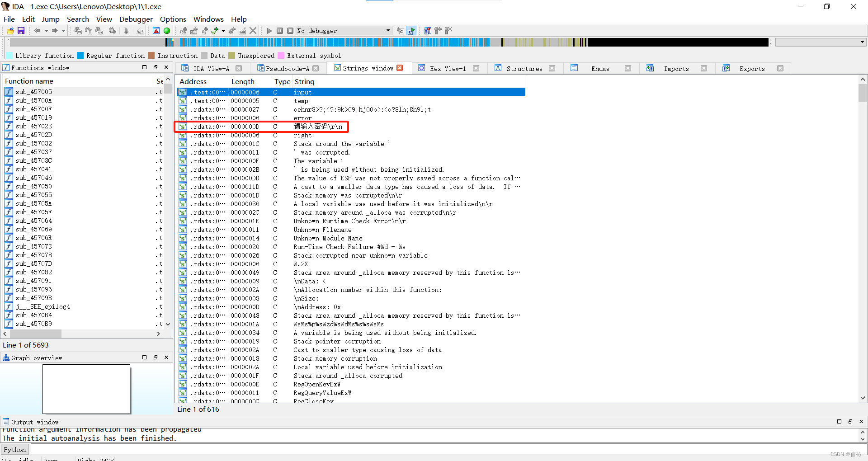
Task: Pause the debugger process
Action: (280, 30)
